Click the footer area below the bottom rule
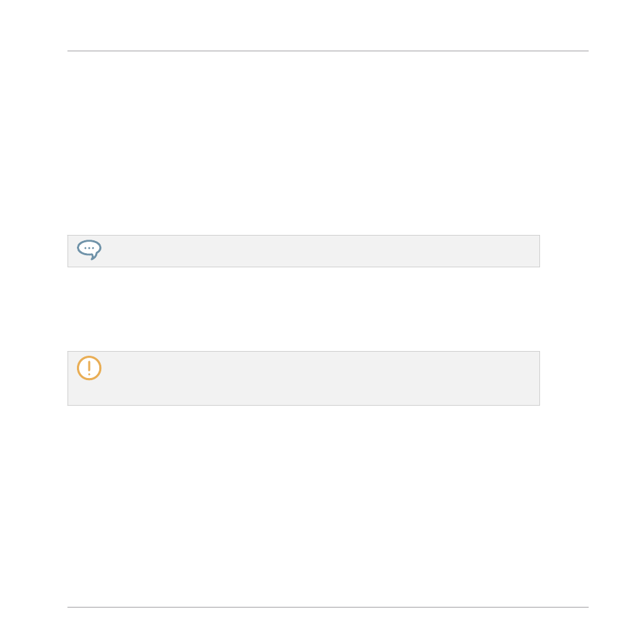This screenshot has width=644, height=644. tap(328, 626)
